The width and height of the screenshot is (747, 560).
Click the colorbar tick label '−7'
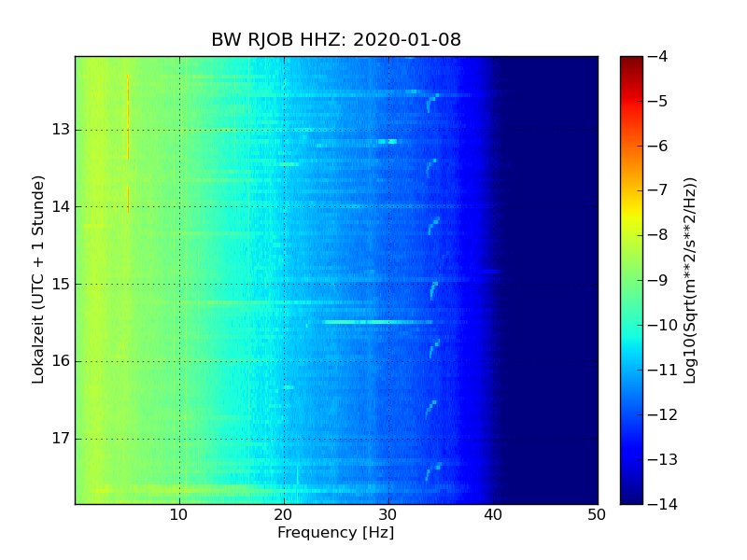[x=658, y=190]
